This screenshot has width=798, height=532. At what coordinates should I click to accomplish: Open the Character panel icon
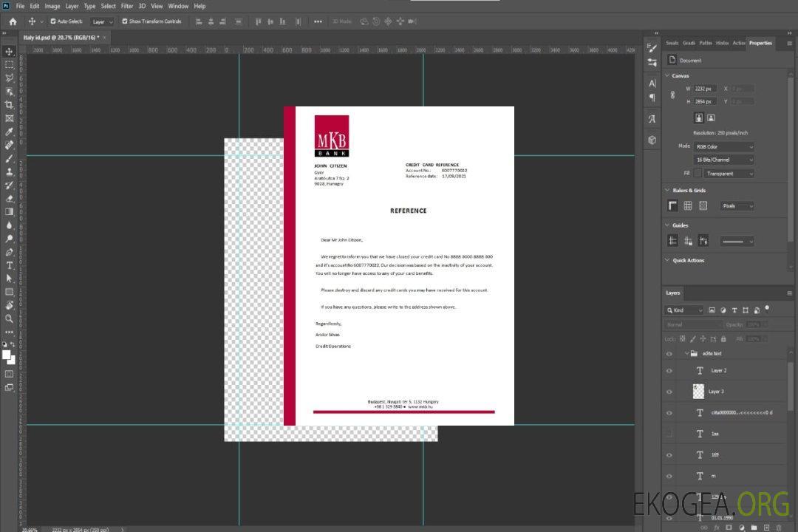click(652, 83)
